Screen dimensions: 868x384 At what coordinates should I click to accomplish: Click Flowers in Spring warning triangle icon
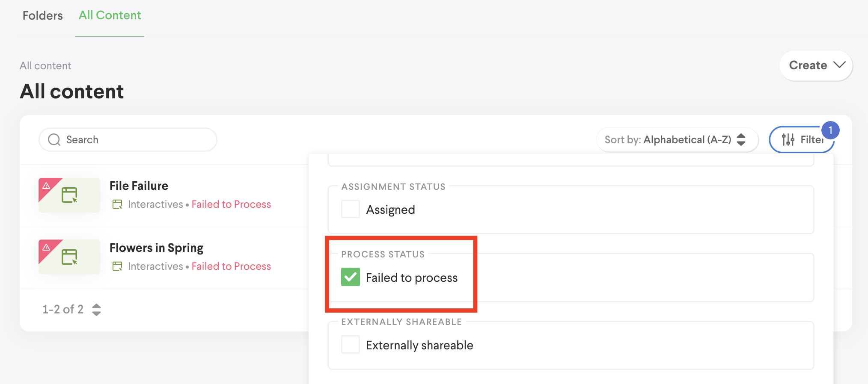46,248
